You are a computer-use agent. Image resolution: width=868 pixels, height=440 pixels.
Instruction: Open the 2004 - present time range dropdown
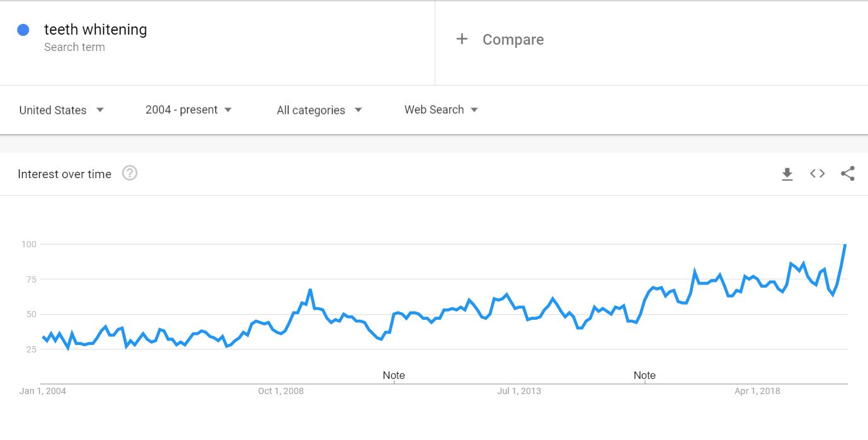[x=188, y=110]
